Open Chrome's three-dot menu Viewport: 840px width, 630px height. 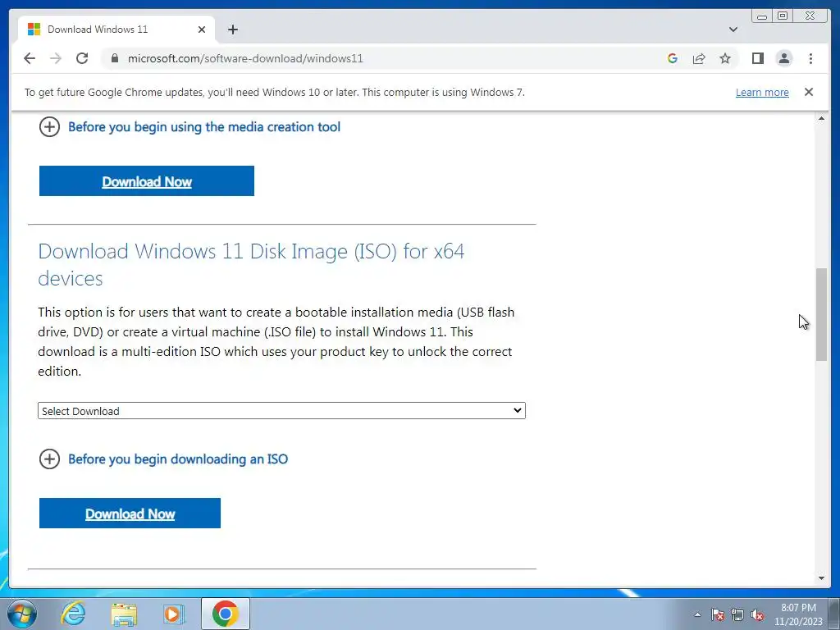[x=810, y=58]
